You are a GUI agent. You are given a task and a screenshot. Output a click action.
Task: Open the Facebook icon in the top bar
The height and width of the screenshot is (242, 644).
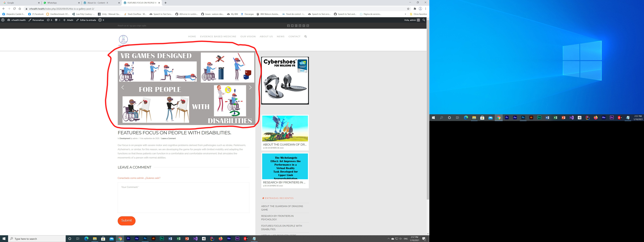point(288,26)
